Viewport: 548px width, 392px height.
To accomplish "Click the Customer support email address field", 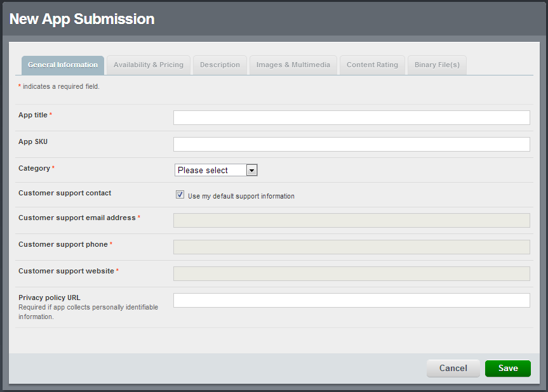I will click(351, 220).
